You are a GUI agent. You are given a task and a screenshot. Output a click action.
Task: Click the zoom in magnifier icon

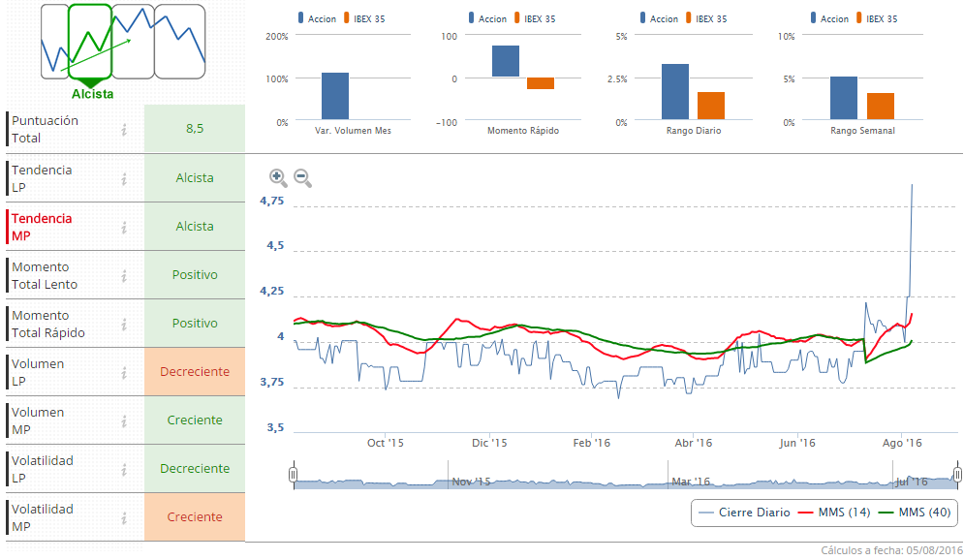click(278, 177)
